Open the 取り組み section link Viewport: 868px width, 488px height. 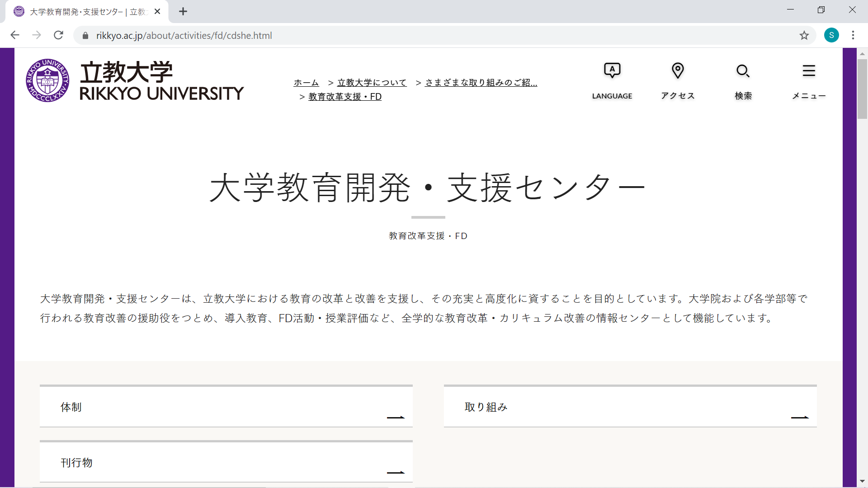[630, 406]
